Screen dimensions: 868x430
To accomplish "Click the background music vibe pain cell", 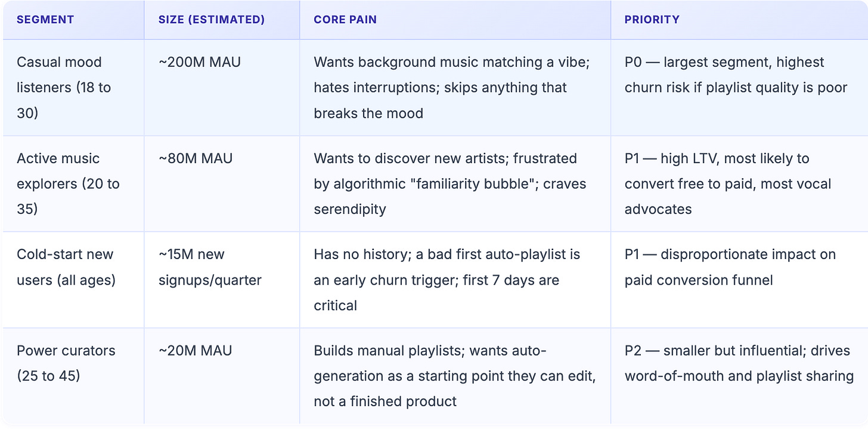I will click(455, 88).
